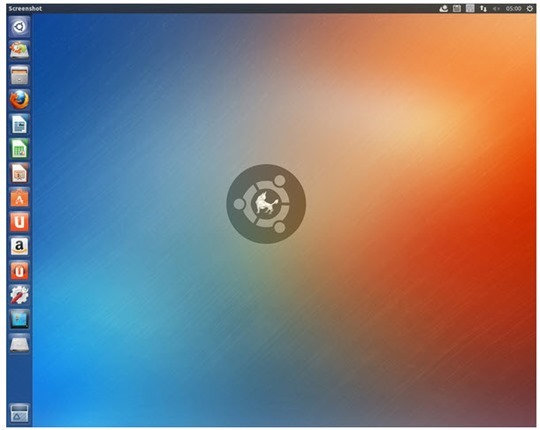The height and width of the screenshot is (430, 540).
Task: Launch Firefox web browser
Action: coord(19,100)
